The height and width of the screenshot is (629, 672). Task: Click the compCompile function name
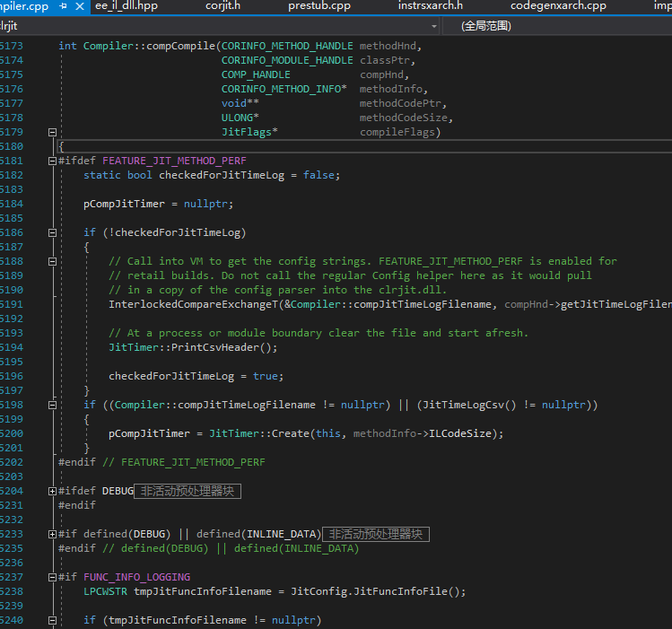click(x=180, y=46)
